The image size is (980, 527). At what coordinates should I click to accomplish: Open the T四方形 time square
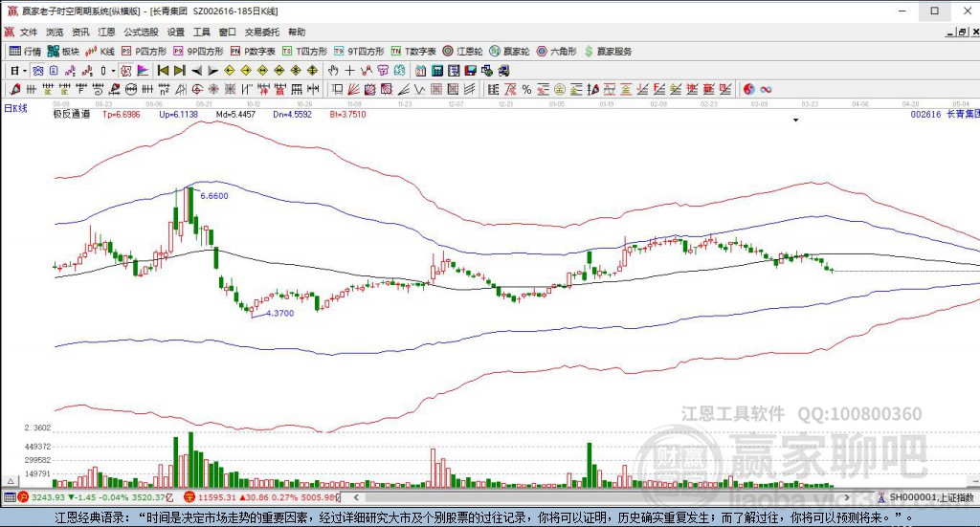(305, 52)
